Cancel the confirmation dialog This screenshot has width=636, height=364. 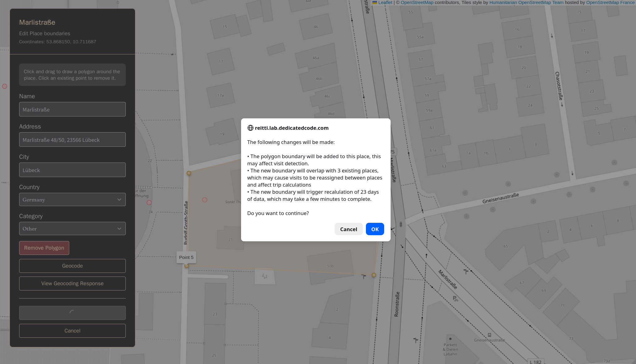click(348, 229)
